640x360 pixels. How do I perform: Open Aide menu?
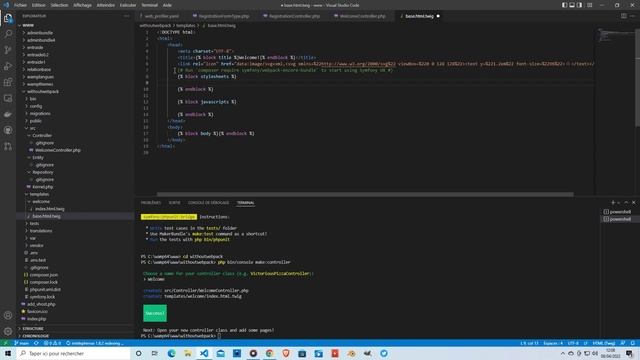[x=167, y=5]
